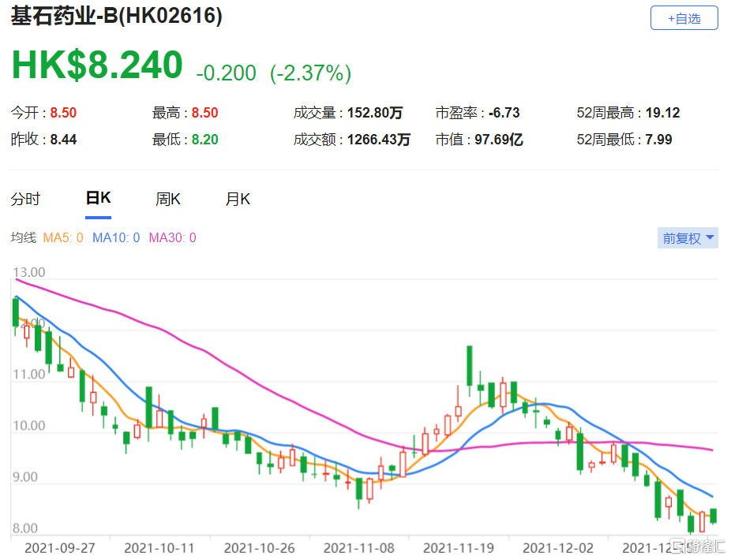The height and width of the screenshot is (560, 731).
Task: Switch to 月K monthly chart tab
Action: point(238,200)
